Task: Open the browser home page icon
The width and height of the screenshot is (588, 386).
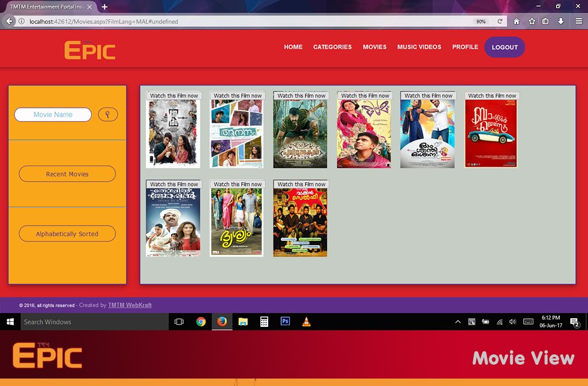Action: coord(516,21)
